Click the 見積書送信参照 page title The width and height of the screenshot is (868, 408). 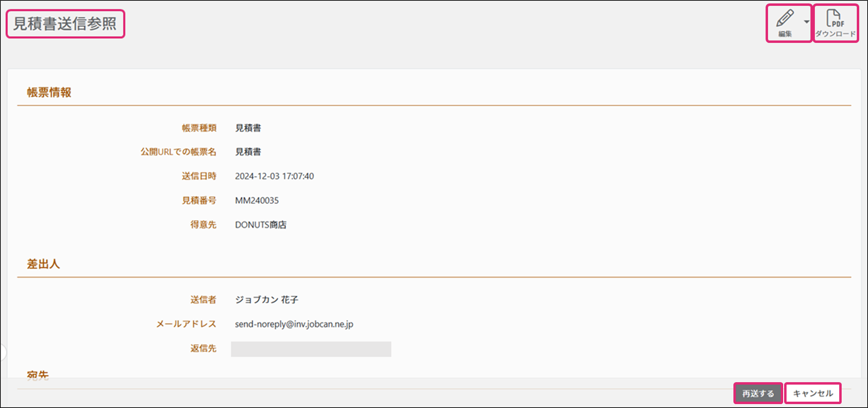tap(65, 24)
